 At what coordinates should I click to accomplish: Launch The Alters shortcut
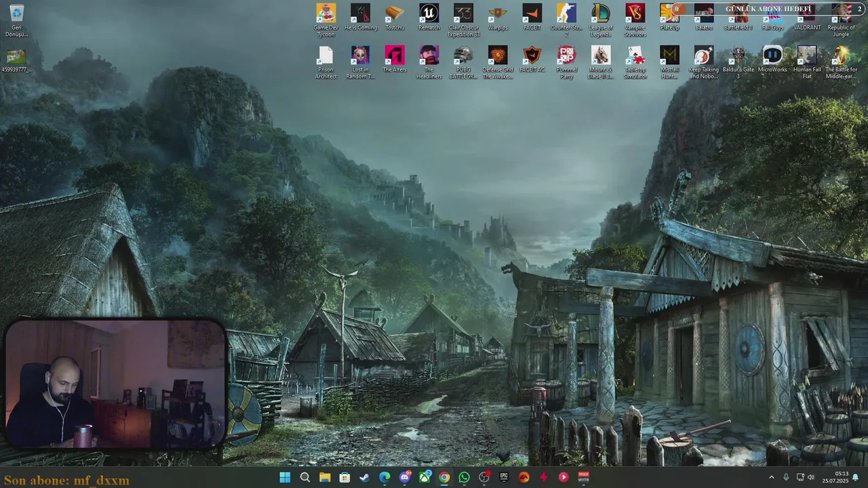point(395,60)
